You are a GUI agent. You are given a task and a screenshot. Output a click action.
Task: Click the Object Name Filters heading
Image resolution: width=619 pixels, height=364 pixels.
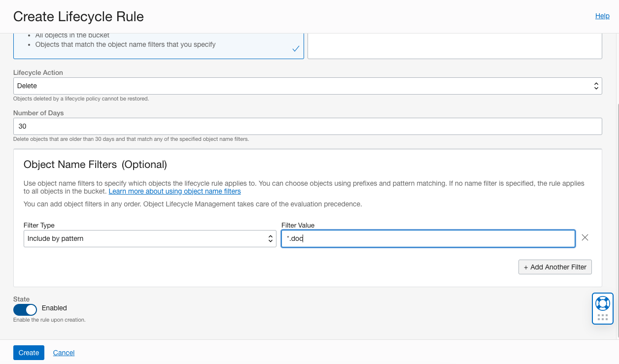click(x=95, y=165)
